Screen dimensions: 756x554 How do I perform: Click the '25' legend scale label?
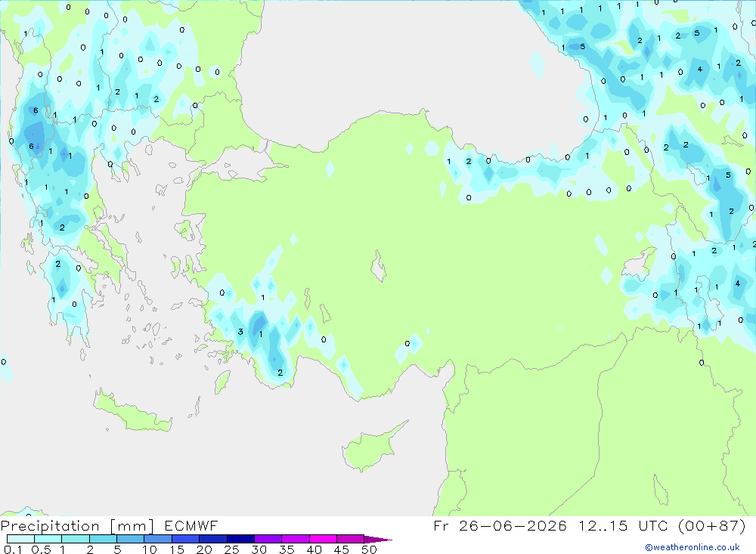coord(231,549)
